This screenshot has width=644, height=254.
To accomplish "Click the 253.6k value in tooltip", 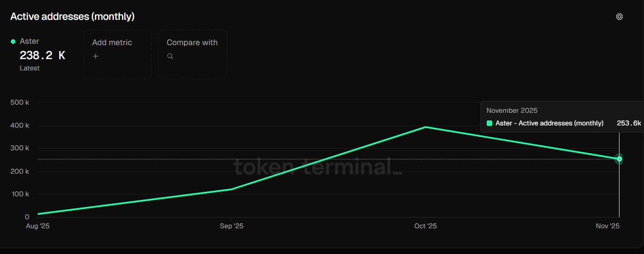I will tap(629, 123).
